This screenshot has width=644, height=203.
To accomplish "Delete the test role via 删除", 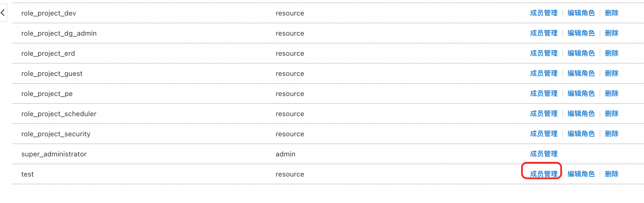I will pos(611,174).
